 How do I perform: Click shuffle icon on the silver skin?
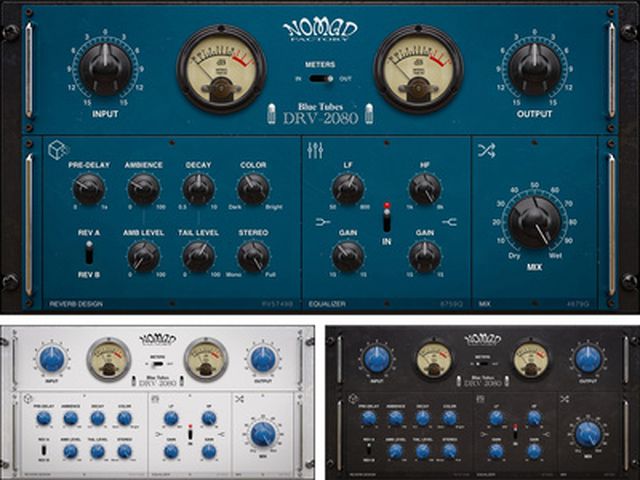tap(240, 399)
